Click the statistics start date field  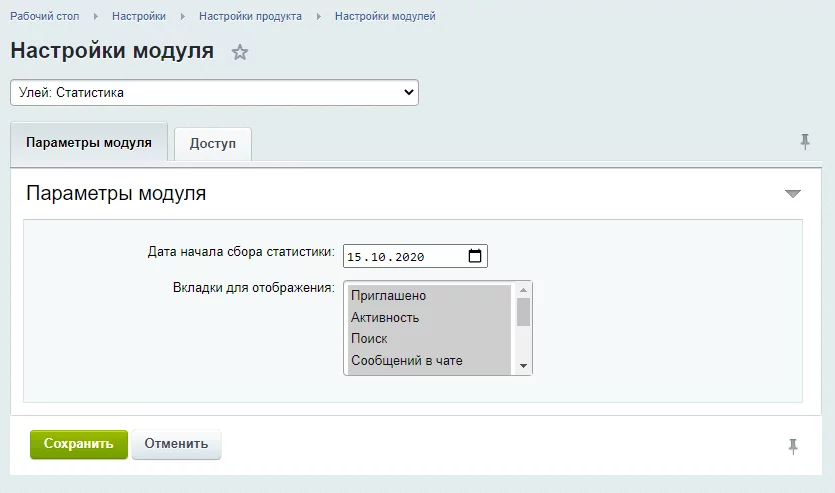[x=400, y=257]
